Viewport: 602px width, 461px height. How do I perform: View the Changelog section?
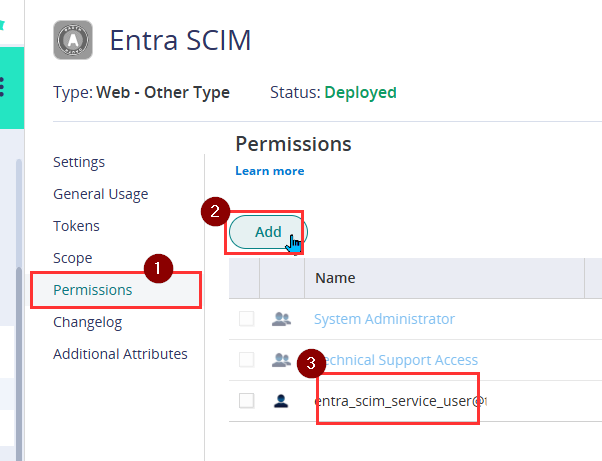[88, 322]
